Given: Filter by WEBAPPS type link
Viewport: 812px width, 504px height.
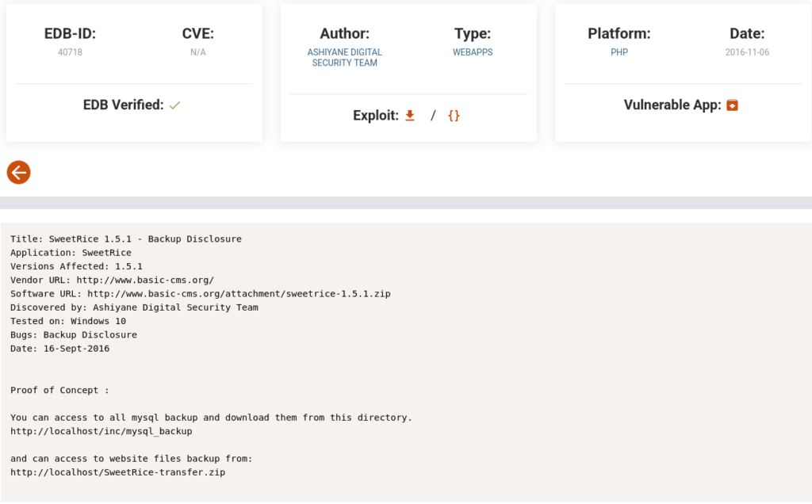Looking at the screenshot, I should pyautogui.click(x=473, y=52).
